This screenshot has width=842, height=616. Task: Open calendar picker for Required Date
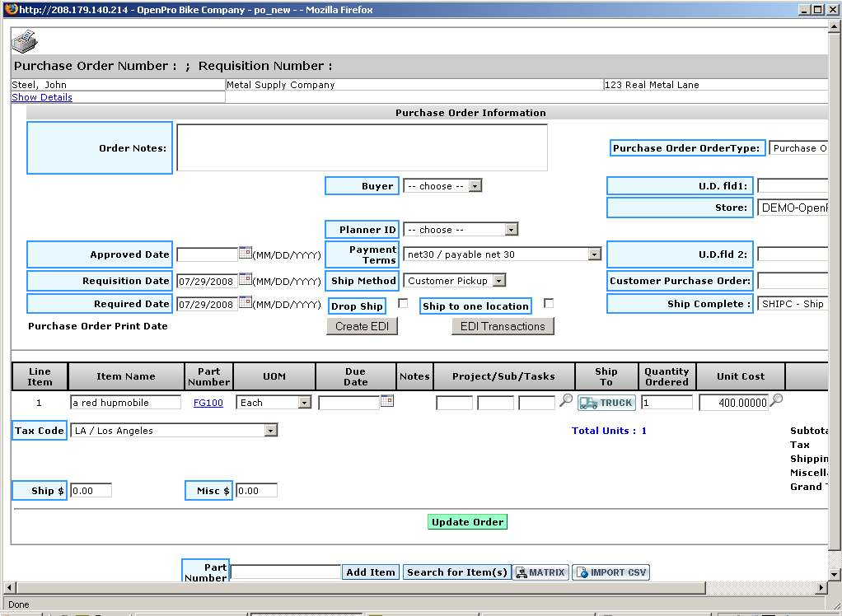click(x=245, y=303)
